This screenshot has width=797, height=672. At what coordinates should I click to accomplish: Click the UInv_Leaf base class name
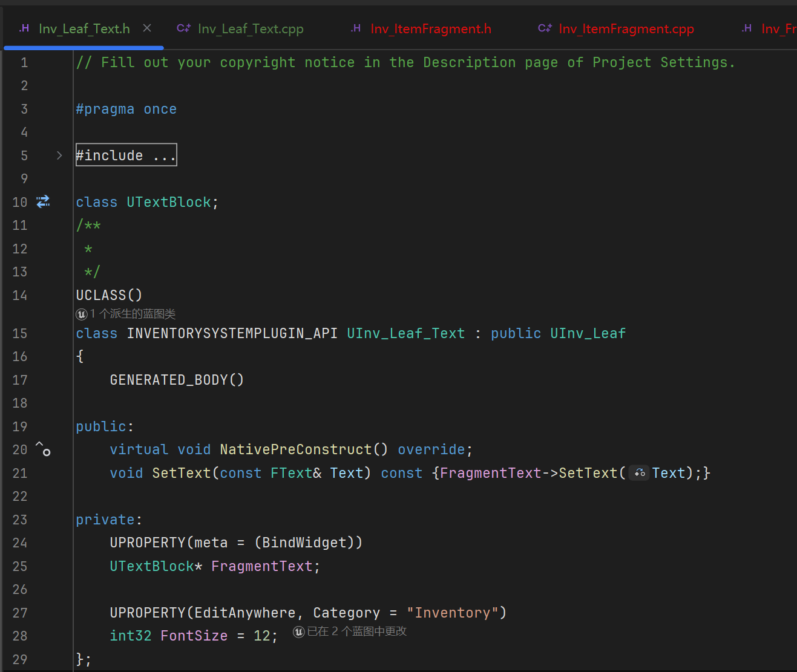[588, 333]
